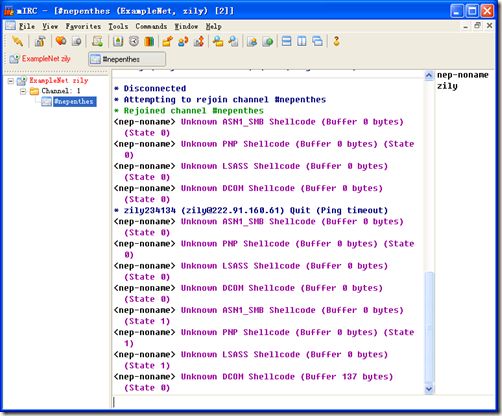This screenshot has width=502, height=416.
Task: Open the Colors toolbar icon
Action: click(x=149, y=41)
